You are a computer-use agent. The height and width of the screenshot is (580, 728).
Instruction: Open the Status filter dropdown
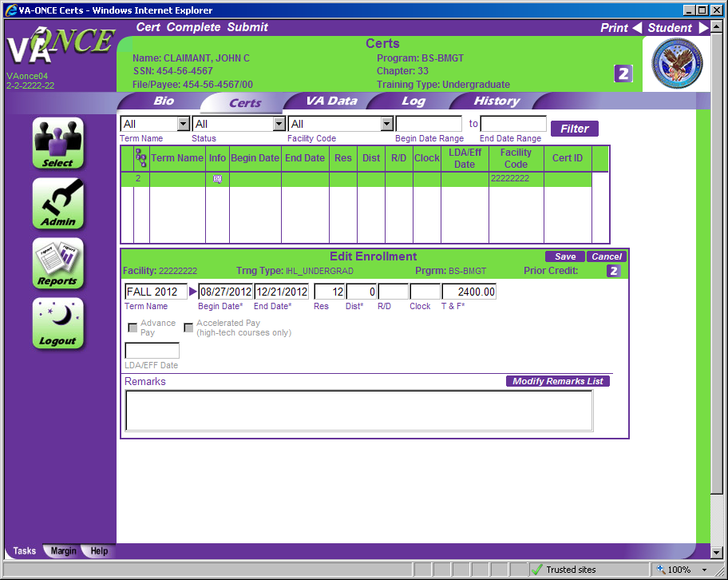coord(279,124)
